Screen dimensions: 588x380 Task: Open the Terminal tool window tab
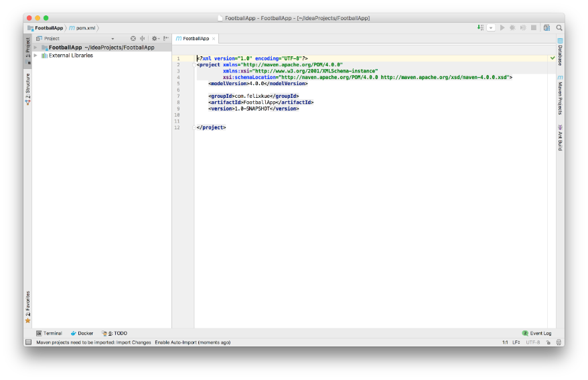[49, 333]
